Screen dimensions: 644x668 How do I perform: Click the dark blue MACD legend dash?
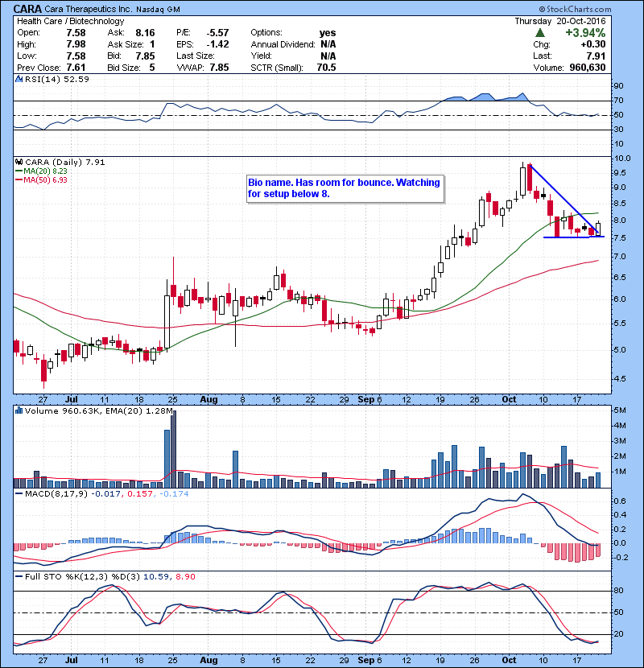coord(19,494)
